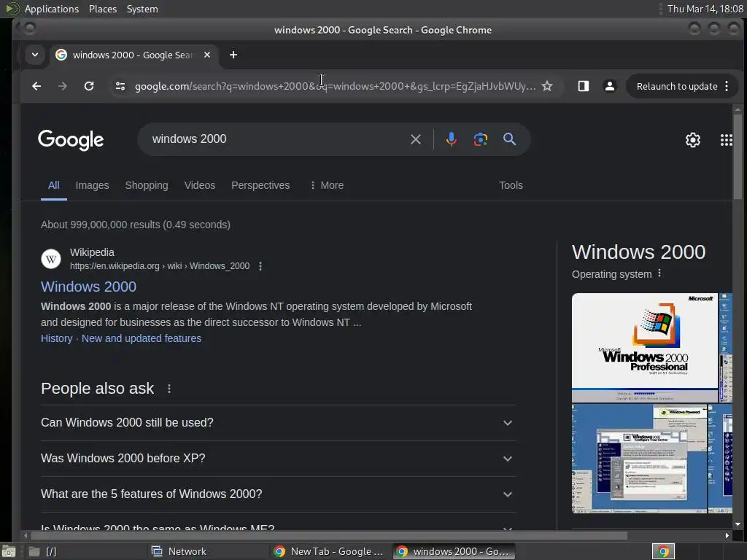Submit search with magnifier icon

pyautogui.click(x=509, y=139)
